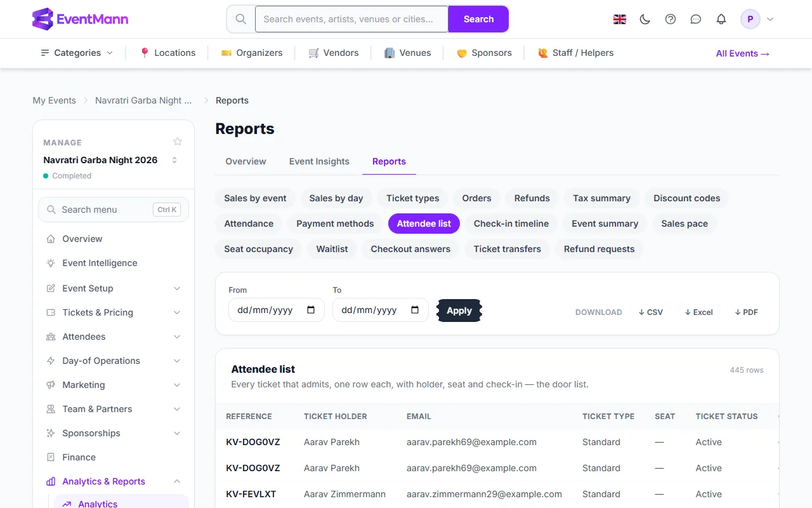Select the Seat occupancy report
812x508 pixels.
[258, 249]
